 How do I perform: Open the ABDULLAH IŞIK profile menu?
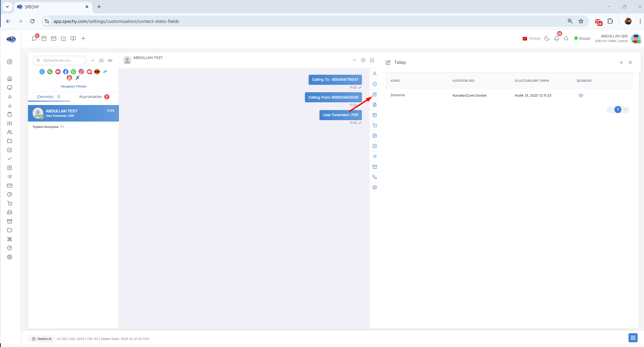pos(617,38)
